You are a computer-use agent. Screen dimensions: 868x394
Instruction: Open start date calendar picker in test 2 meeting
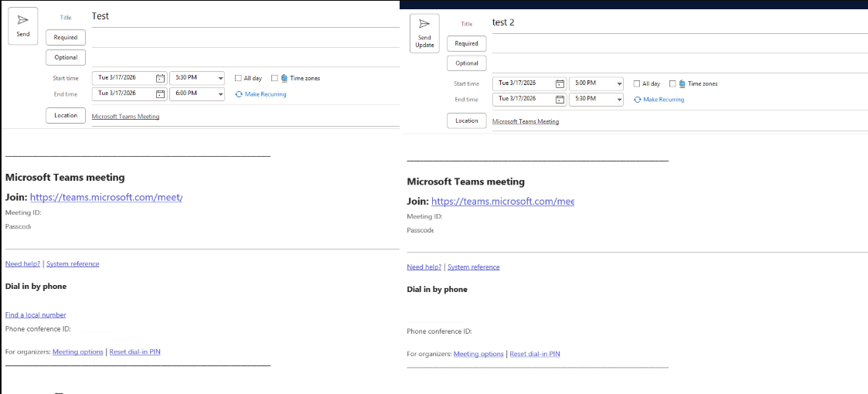click(560, 83)
